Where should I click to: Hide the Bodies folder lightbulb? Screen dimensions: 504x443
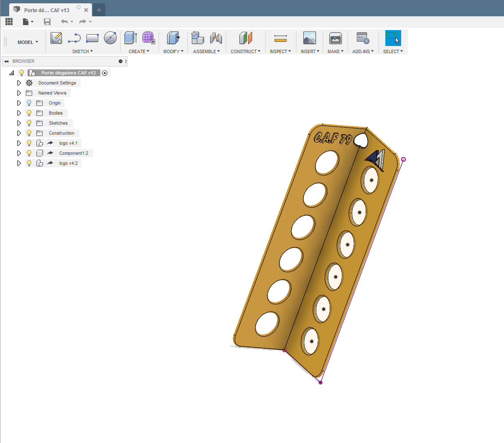click(29, 113)
